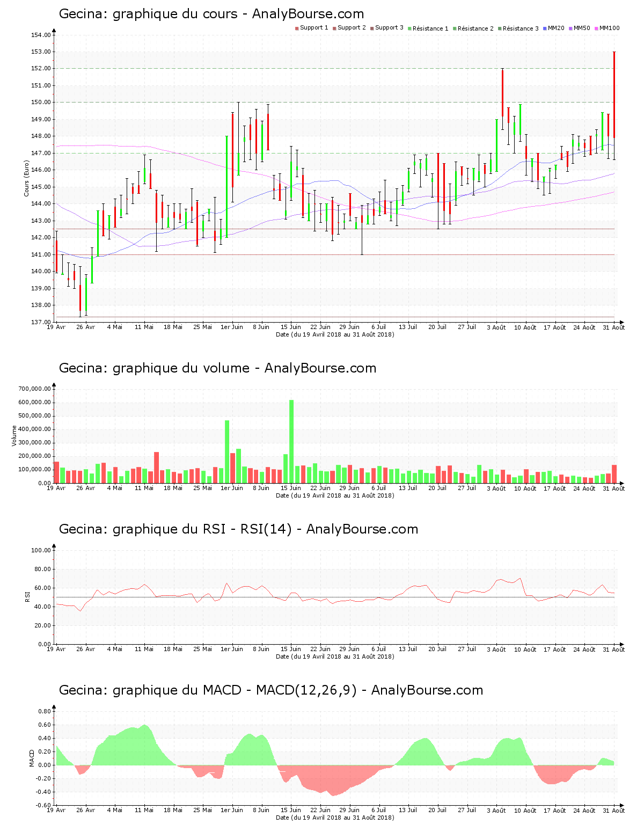Click the 700,000.00 volume axis value
This screenshot has height=832, width=644.
pyautogui.click(x=35, y=389)
